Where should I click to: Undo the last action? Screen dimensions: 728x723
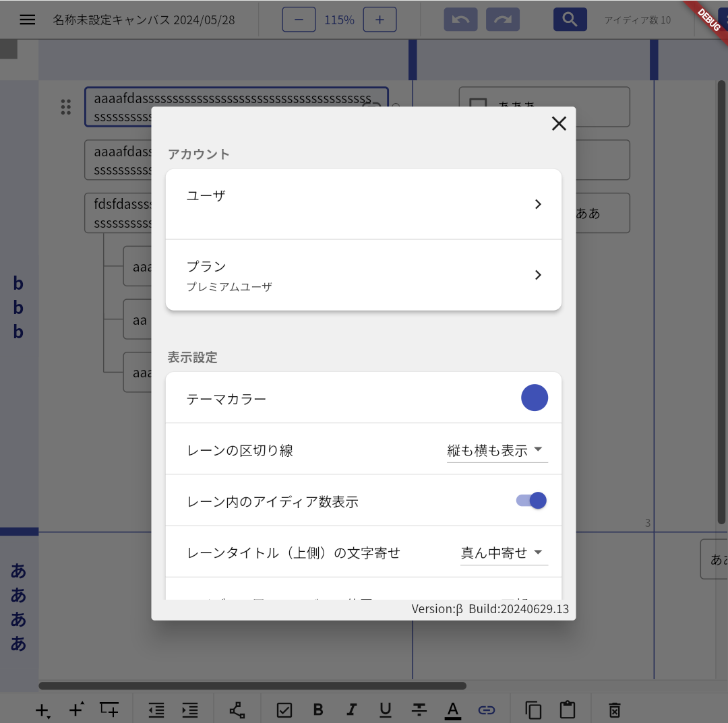point(460,20)
